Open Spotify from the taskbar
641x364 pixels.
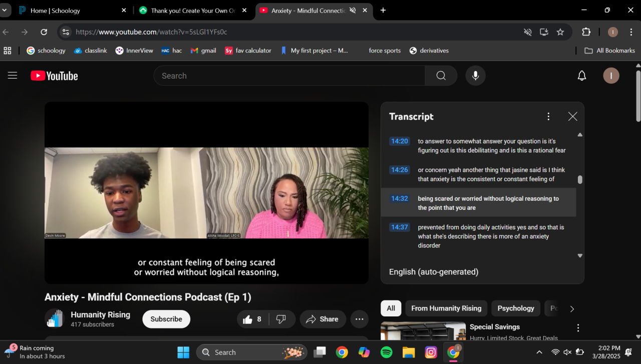[x=386, y=352]
